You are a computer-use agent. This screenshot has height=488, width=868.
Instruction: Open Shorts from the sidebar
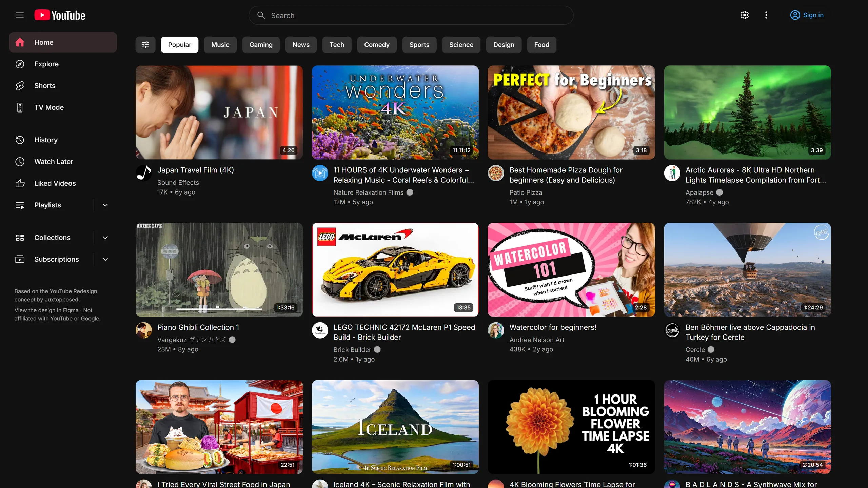point(63,86)
